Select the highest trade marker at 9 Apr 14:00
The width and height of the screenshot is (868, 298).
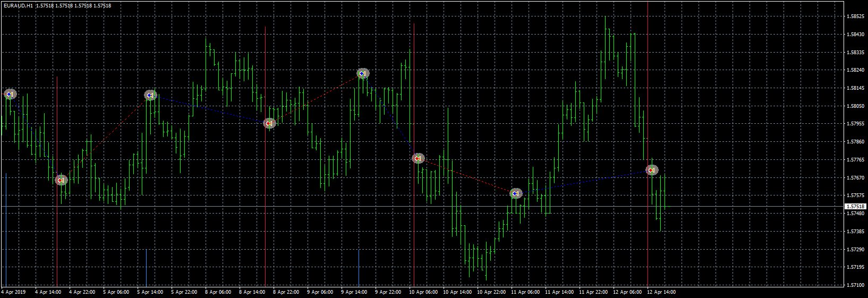(363, 73)
